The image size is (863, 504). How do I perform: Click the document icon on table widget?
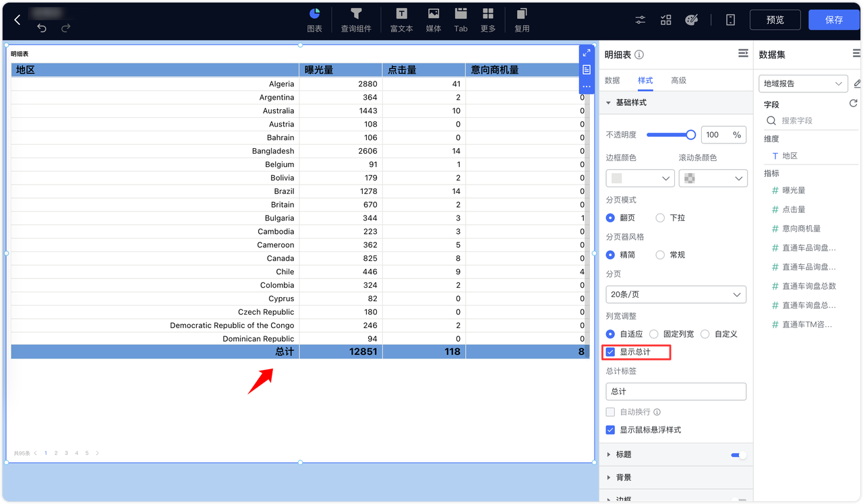tap(587, 69)
